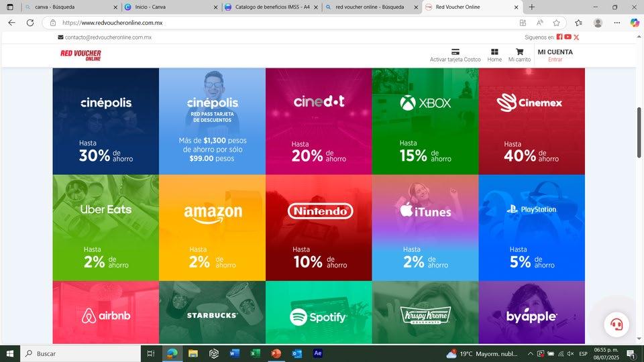Image resolution: width=644 pixels, height=362 pixels.
Task: Click the MI CUENTA heading
Action: pyautogui.click(x=555, y=52)
